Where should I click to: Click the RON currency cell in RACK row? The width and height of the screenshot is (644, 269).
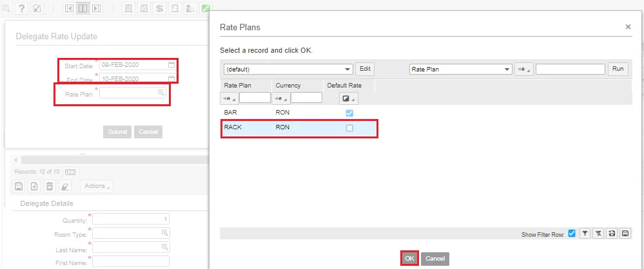click(x=282, y=127)
